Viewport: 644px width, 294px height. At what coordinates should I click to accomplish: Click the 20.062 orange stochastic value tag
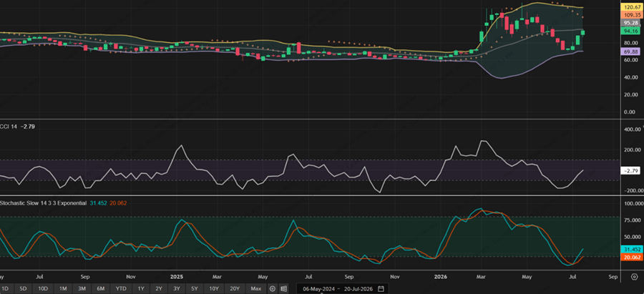click(630, 257)
